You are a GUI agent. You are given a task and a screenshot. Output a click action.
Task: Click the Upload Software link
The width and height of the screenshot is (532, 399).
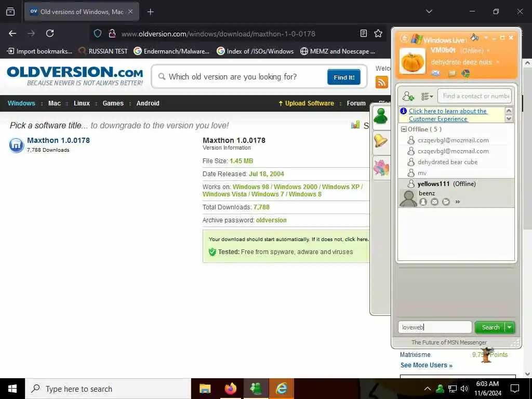point(306,103)
